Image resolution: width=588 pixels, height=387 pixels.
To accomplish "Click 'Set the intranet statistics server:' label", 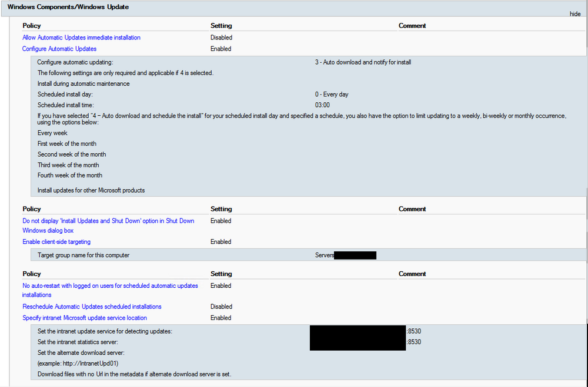I will coord(78,342).
